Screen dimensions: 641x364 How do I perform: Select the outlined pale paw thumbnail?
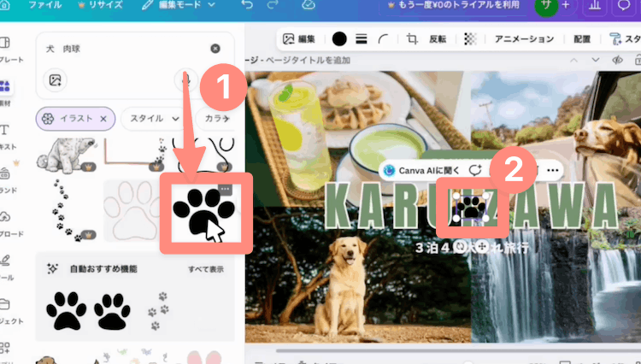[132, 210]
